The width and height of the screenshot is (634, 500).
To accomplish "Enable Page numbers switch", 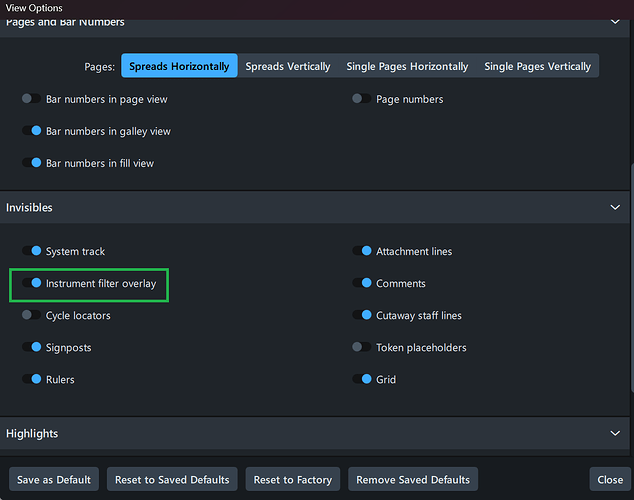I will point(362,99).
